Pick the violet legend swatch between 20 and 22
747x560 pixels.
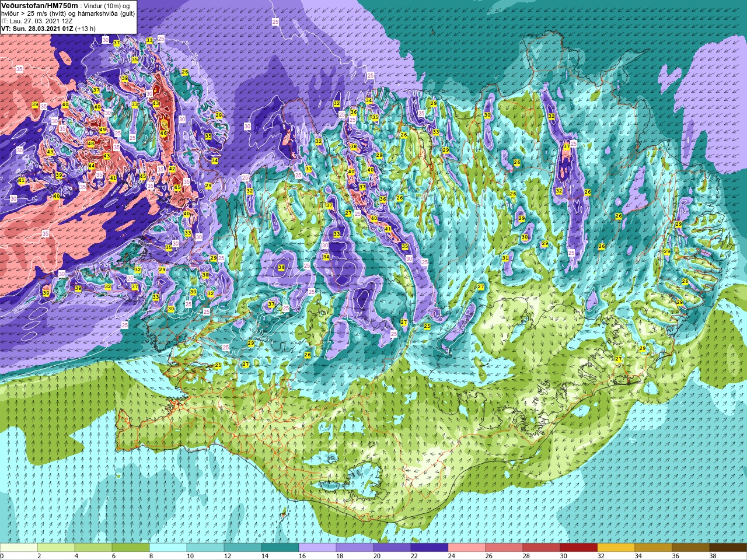click(392, 548)
